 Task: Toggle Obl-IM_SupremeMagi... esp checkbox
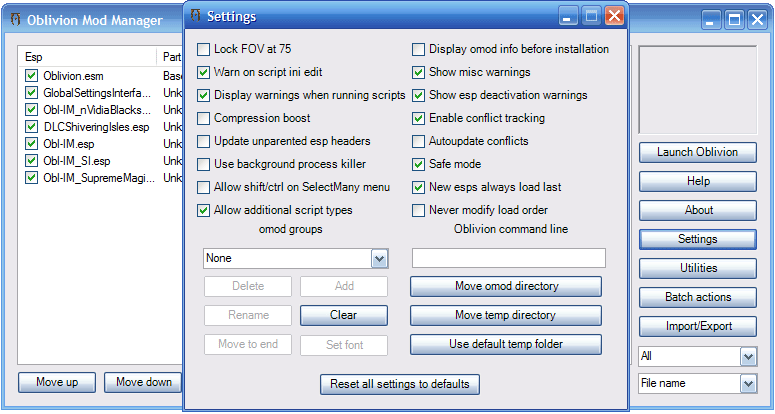[32, 177]
